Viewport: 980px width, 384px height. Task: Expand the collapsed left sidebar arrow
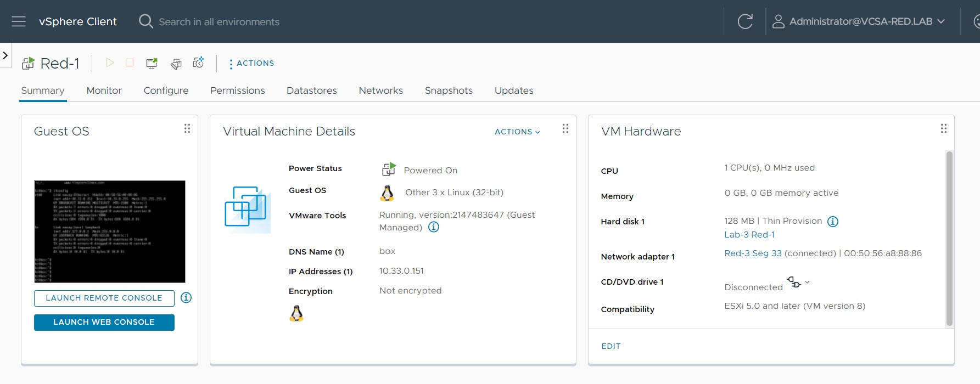(5, 55)
